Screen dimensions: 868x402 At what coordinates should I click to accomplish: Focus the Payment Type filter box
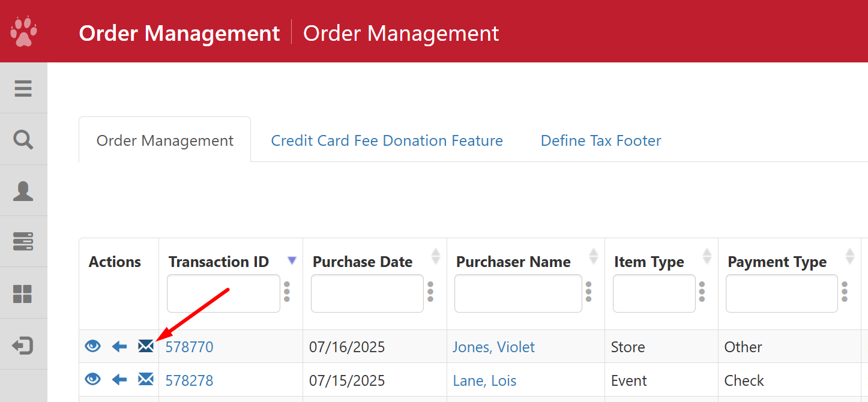pos(782,293)
